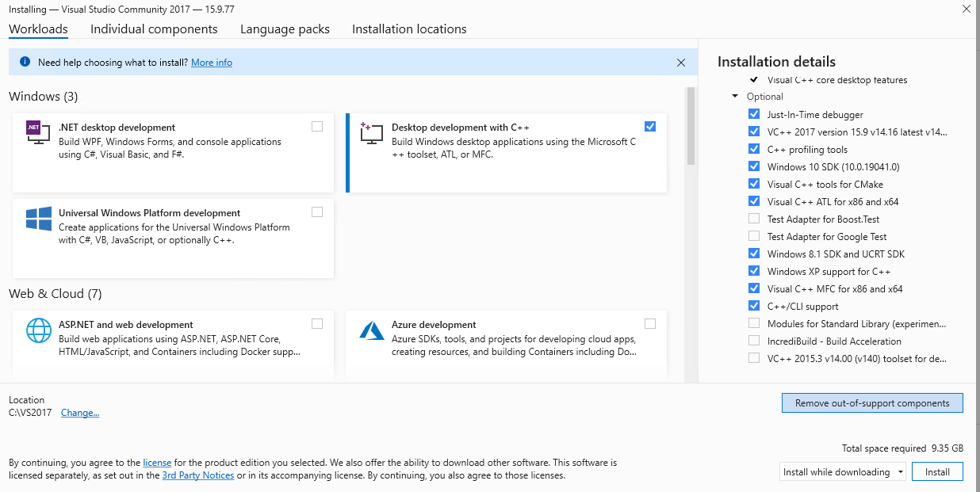Click the Install button
Image resolution: width=980 pixels, height=492 pixels.
click(937, 471)
